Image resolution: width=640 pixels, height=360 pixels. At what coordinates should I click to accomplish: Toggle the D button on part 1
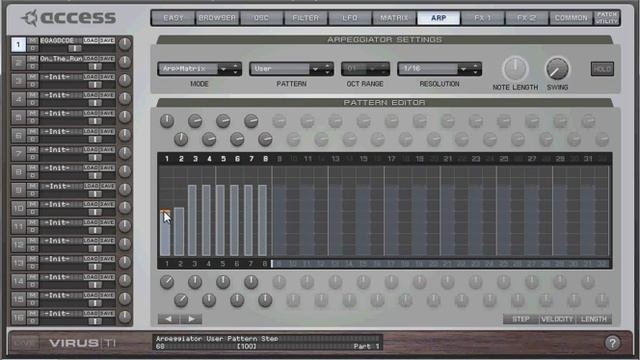pos(33,48)
